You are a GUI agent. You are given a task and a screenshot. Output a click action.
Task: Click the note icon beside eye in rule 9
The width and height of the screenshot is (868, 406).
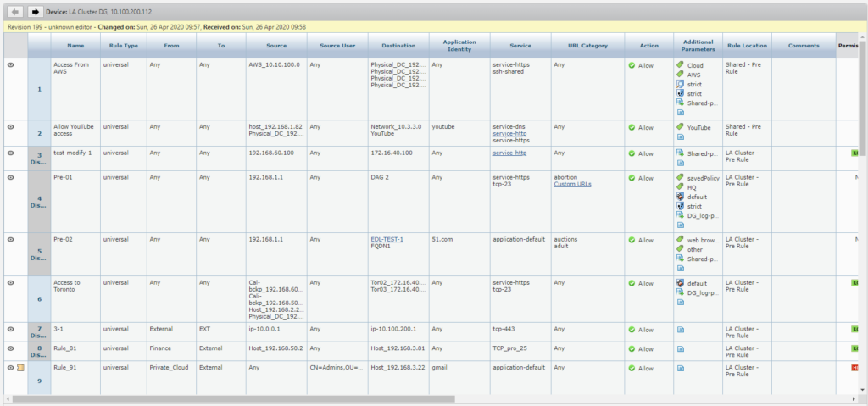pyautogui.click(x=19, y=368)
